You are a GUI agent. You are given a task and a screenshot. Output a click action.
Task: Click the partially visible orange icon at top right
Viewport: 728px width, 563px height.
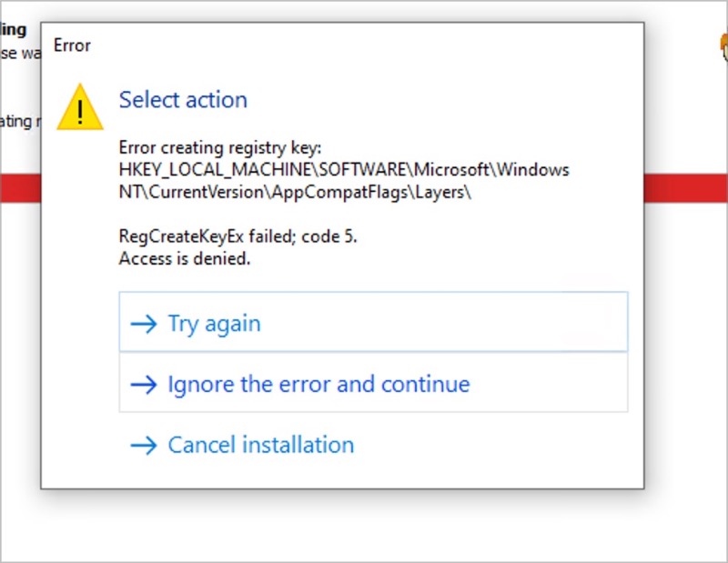click(723, 47)
